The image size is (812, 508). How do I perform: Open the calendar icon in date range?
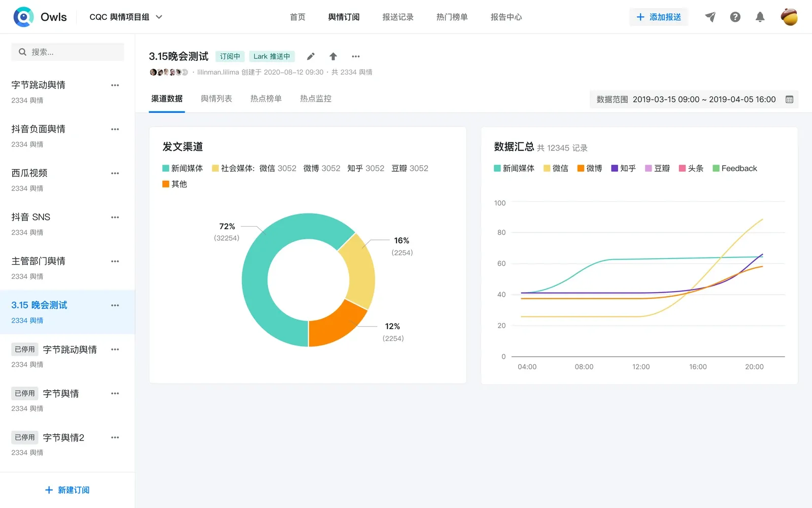[789, 100]
